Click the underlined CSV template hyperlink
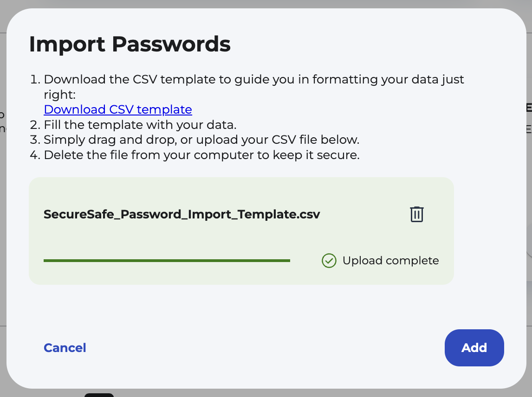The image size is (532, 397). click(117, 109)
